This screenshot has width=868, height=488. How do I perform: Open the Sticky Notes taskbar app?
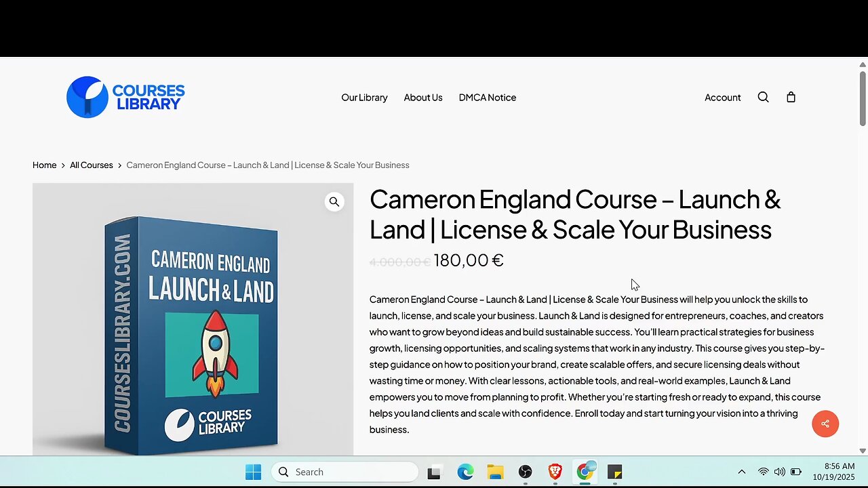[x=614, y=472]
